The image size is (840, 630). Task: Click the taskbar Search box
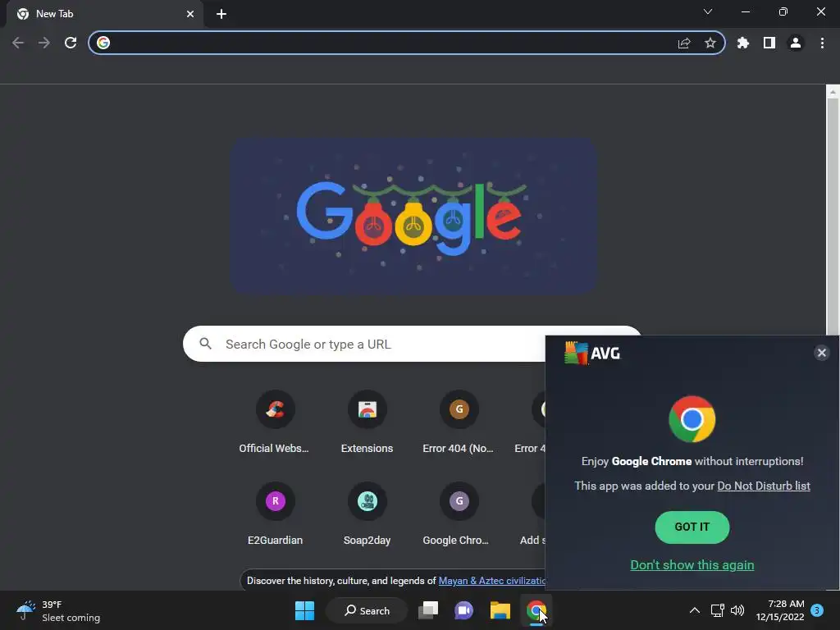[367, 610]
